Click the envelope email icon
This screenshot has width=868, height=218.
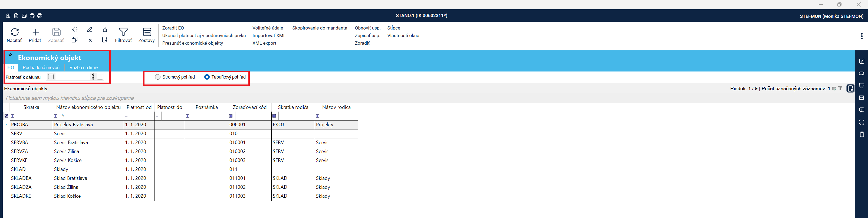pyautogui.click(x=24, y=16)
